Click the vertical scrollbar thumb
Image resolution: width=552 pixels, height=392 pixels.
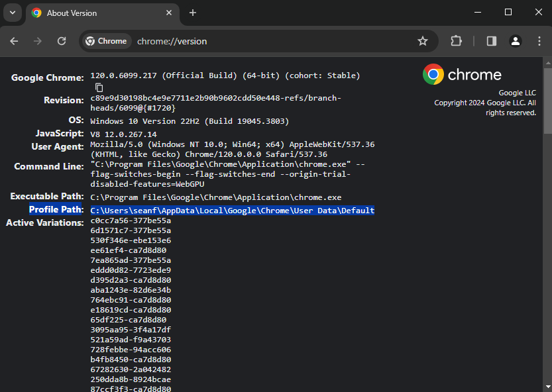548,101
